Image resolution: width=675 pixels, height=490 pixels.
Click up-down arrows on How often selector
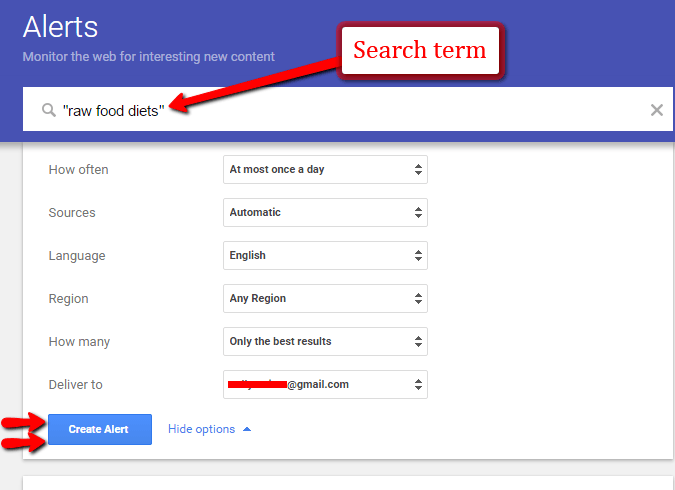[418, 169]
